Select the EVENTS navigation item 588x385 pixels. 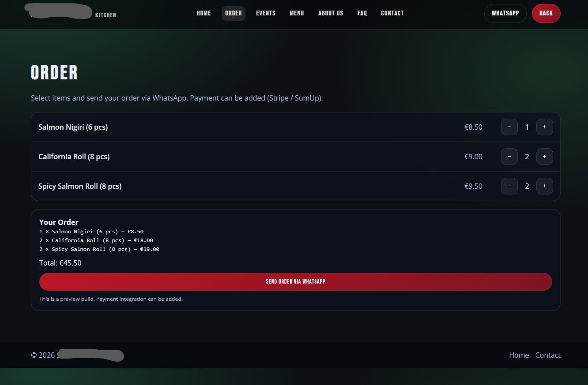[265, 13]
